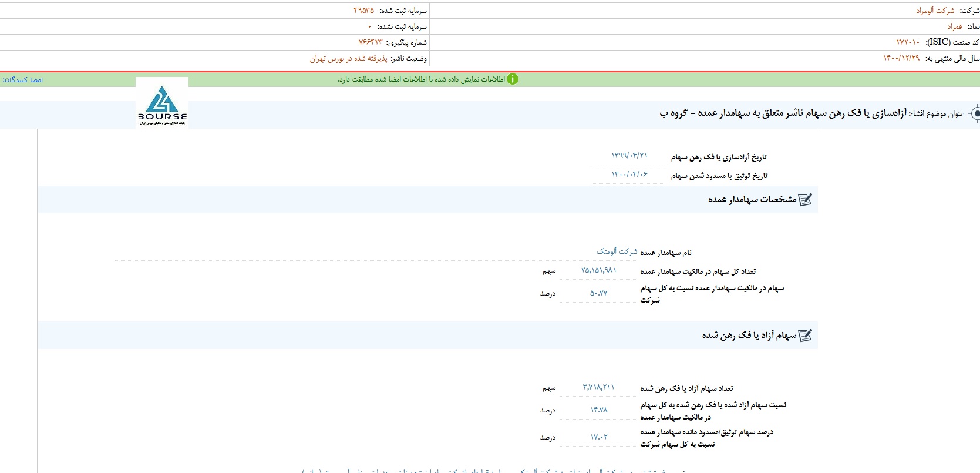The image size is (980, 473).
Task: Click the header label وضعیت ناشر
Action: [409, 59]
